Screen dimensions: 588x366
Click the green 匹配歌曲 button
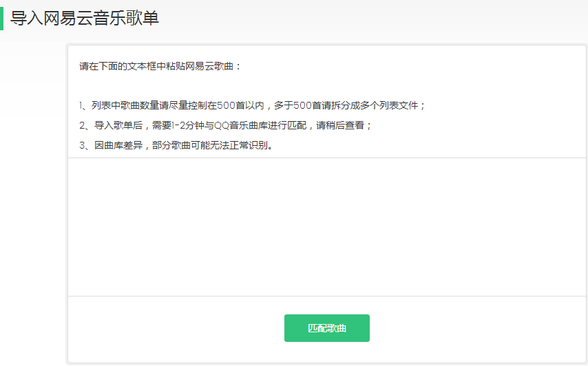click(326, 328)
